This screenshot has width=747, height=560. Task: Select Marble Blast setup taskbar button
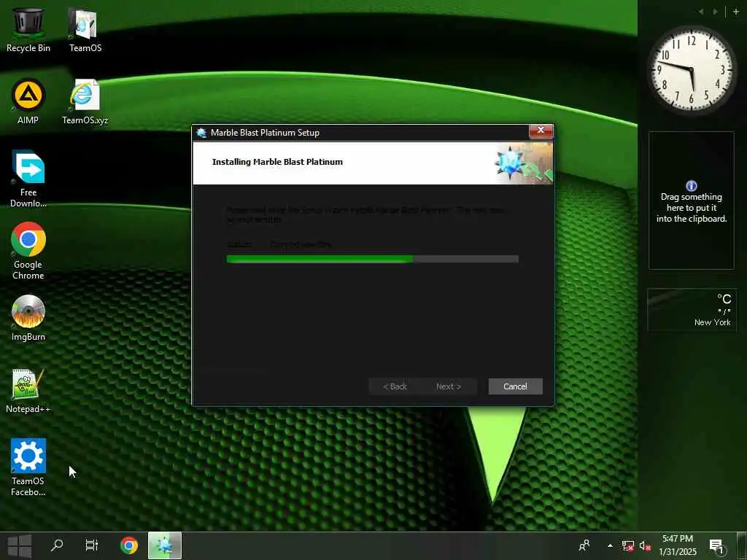(165, 545)
